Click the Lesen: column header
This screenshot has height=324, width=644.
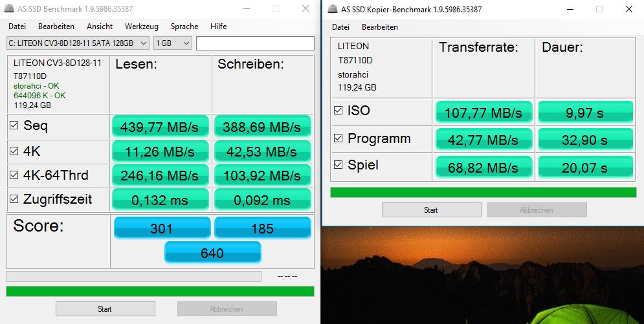coord(136,64)
